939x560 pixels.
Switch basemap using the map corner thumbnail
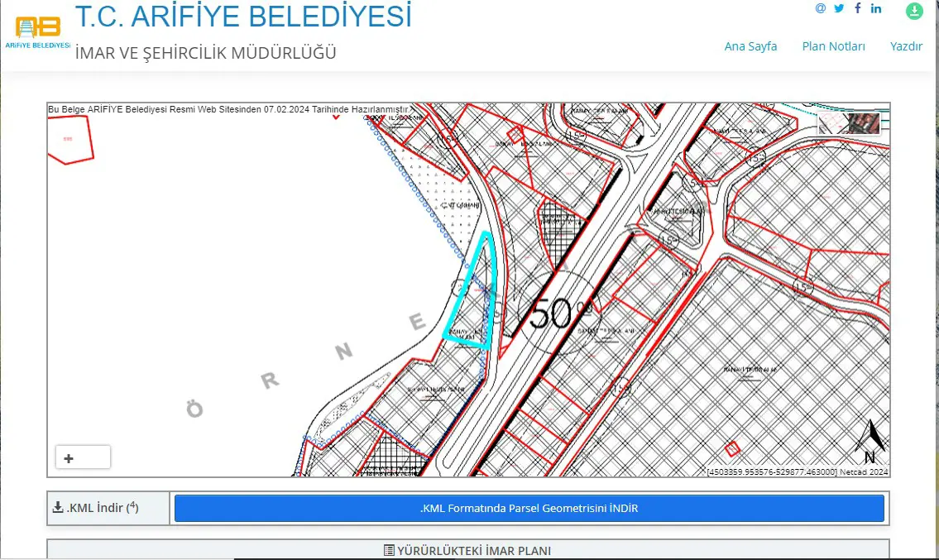[849, 123]
